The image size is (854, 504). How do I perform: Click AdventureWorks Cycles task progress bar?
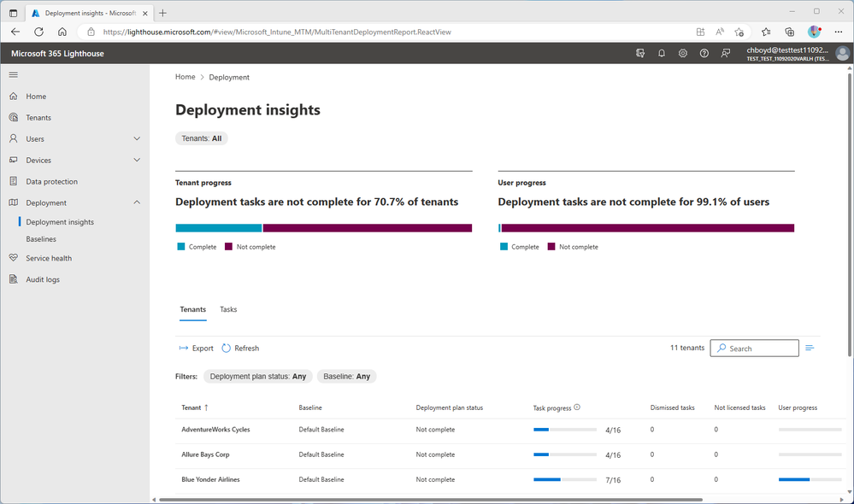[565, 430]
